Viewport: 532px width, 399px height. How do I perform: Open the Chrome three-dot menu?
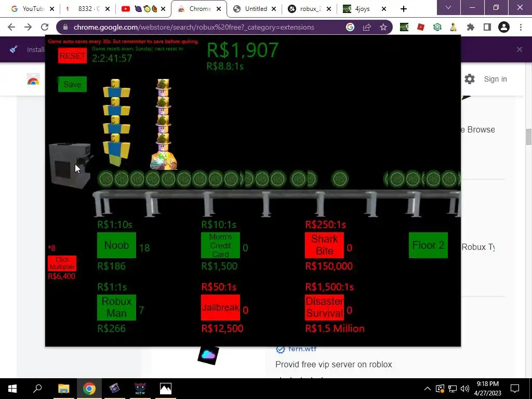pos(521,27)
